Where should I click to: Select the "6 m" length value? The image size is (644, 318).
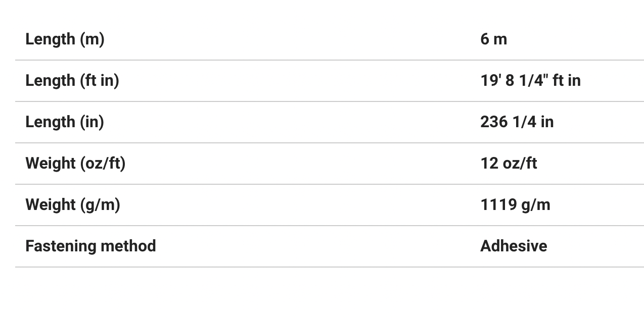coord(493,39)
